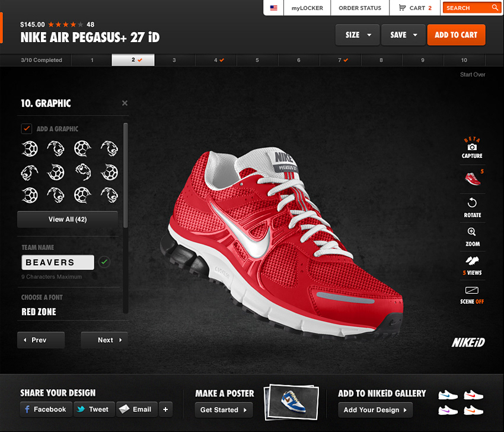Select the third graphic in middle row
504x432 pixels.
82,172
